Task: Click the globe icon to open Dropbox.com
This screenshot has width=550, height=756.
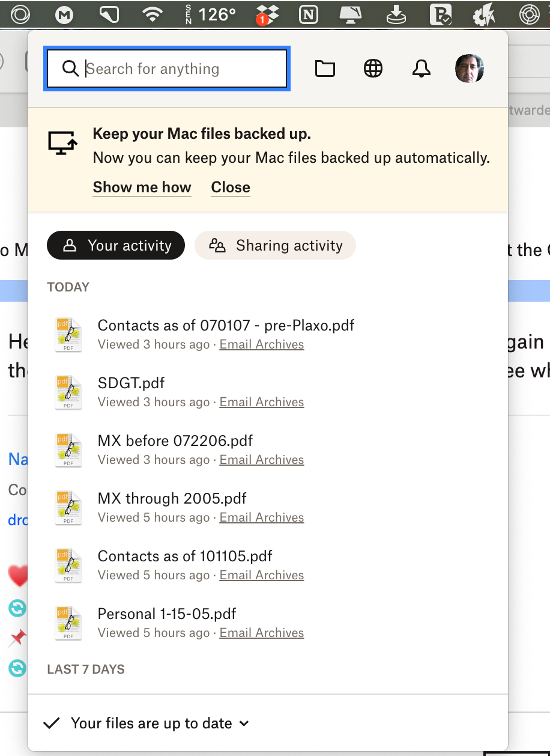Action: point(373,69)
